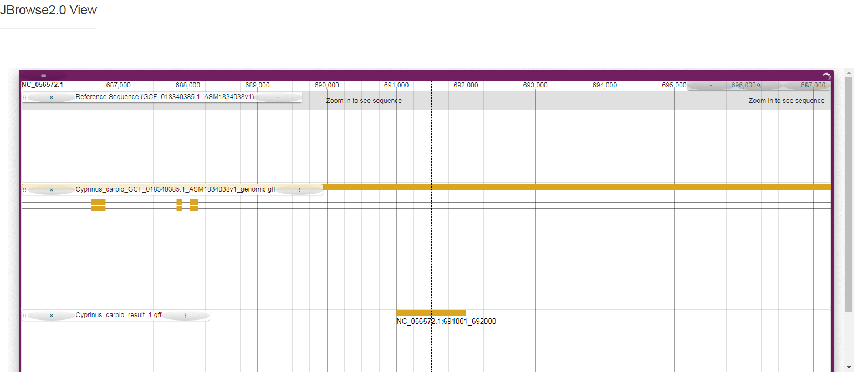Click the JBrowse logo in the header corner
The width and height of the screenshot is (868, 387).
click(826, 75)
